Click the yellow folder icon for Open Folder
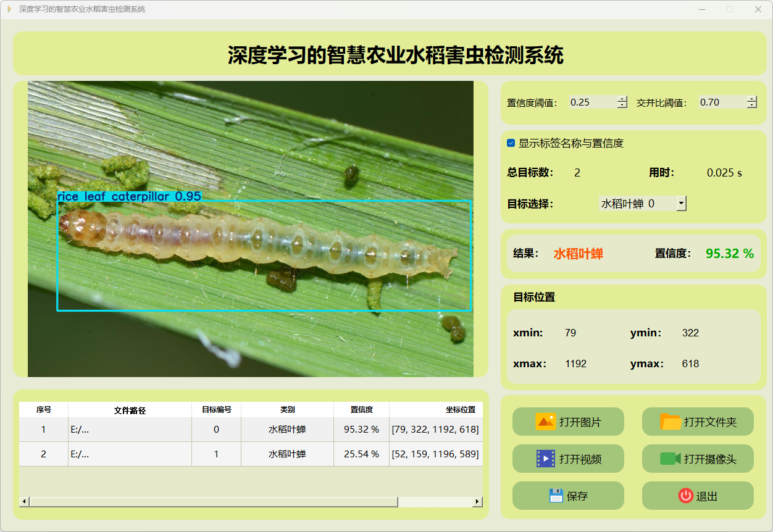The height and width of the screenshot is (532, 773). coord(671,422)
